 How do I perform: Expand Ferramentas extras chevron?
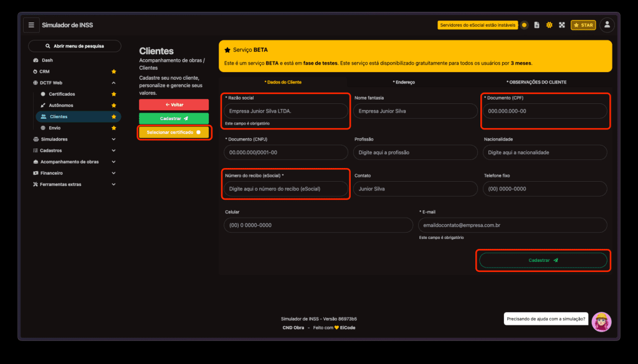114,184
